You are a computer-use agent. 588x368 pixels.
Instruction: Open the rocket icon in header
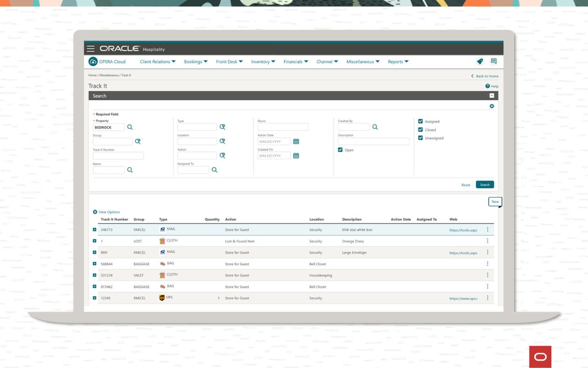pyautogui.click(x=480, y=61)
